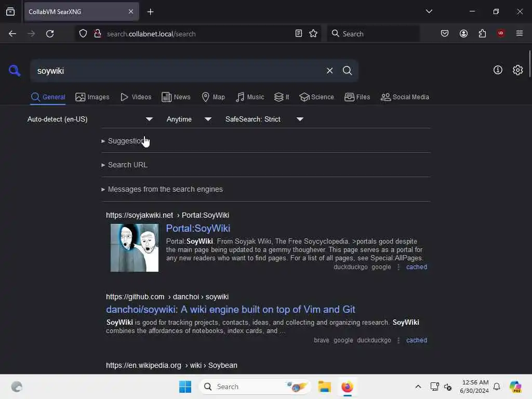This screenshot has width=532, height=399.
Task: Bookmark this page with star
Action: 313,33
